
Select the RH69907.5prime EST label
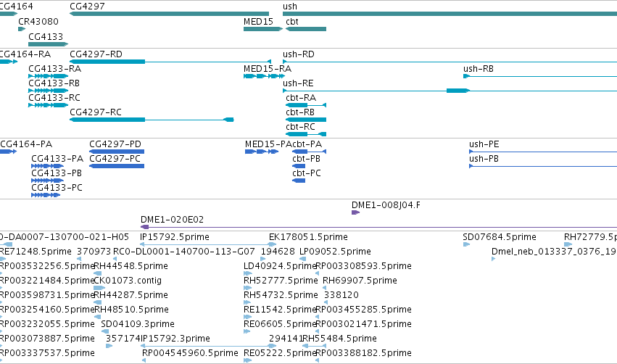point(360,281)
